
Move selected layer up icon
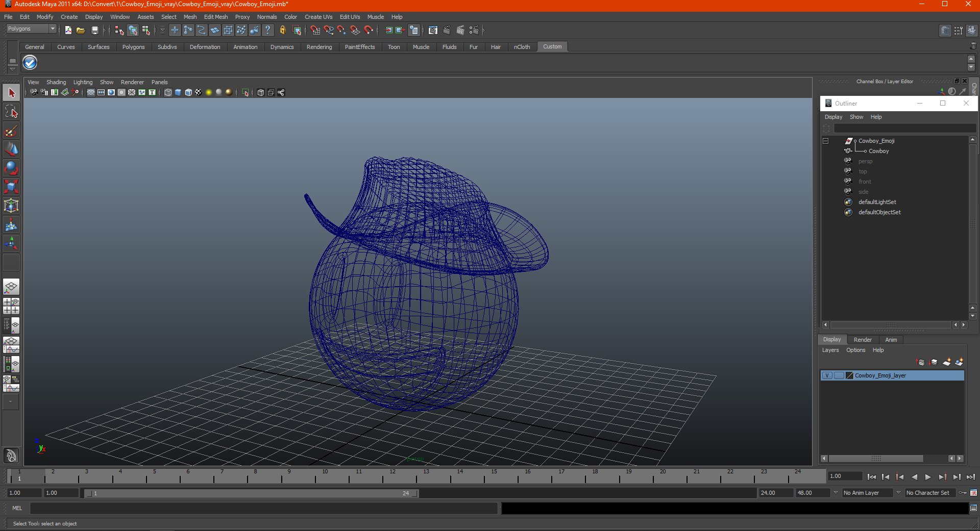point(921,362)
